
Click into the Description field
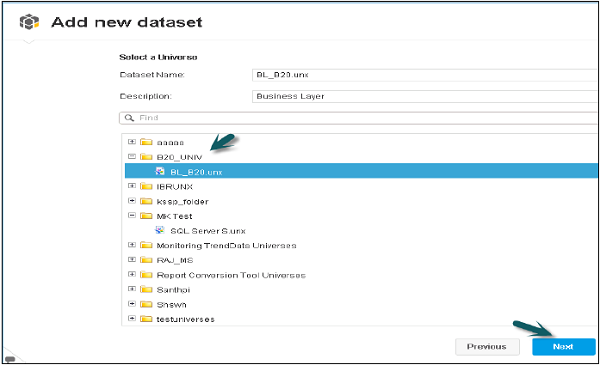pyautogui.click(x=425, y=96)
